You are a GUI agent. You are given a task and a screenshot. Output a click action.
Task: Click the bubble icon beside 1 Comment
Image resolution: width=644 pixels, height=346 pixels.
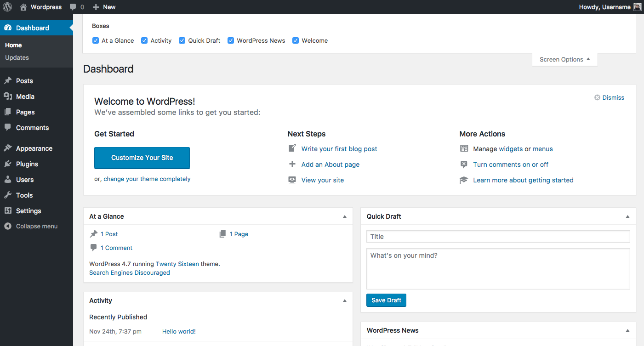click(94, 248)
